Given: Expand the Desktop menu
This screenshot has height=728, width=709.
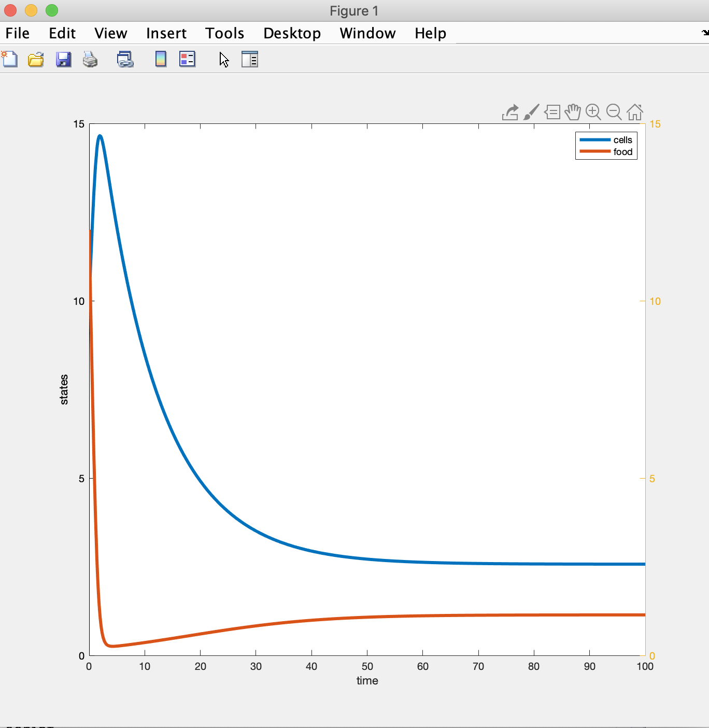Looking at the screenshot, I should pyautogui.click(x=292, y=33).
